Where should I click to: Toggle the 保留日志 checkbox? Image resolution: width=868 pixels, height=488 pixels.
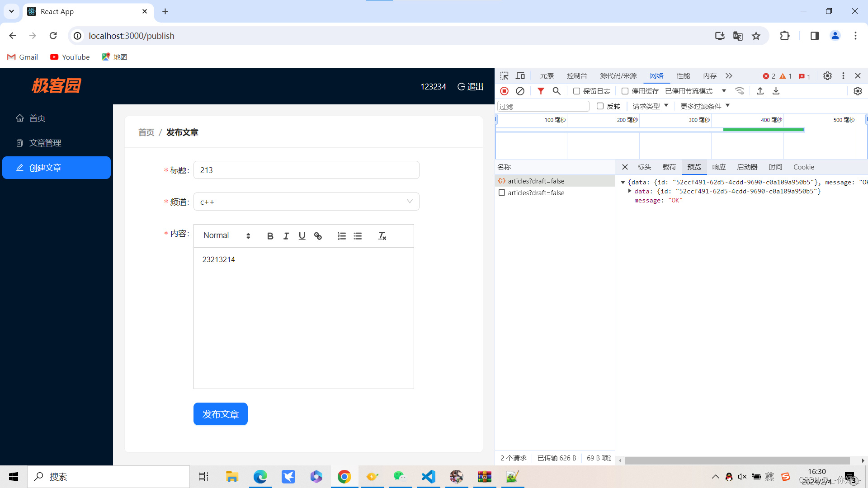tap(576, 90)
